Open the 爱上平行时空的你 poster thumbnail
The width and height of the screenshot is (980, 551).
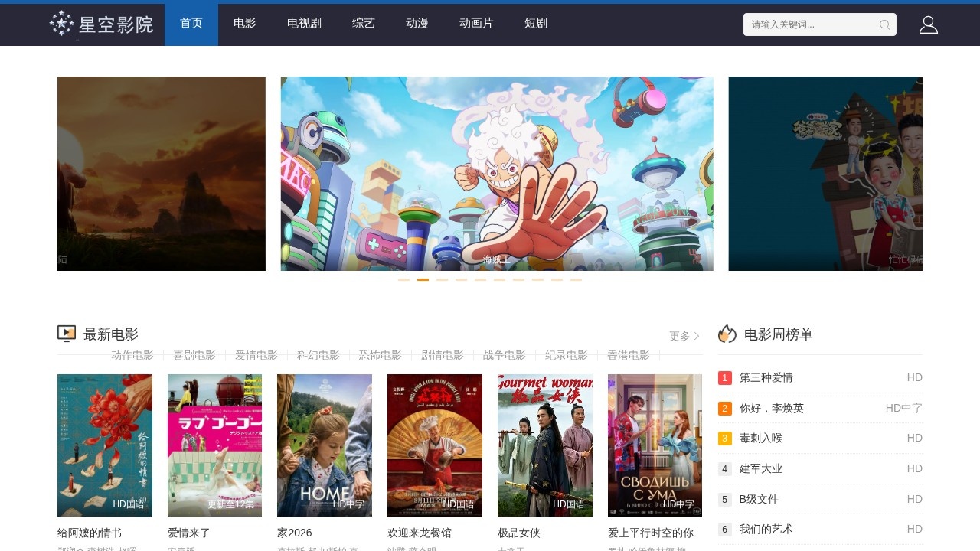[655, 445]
